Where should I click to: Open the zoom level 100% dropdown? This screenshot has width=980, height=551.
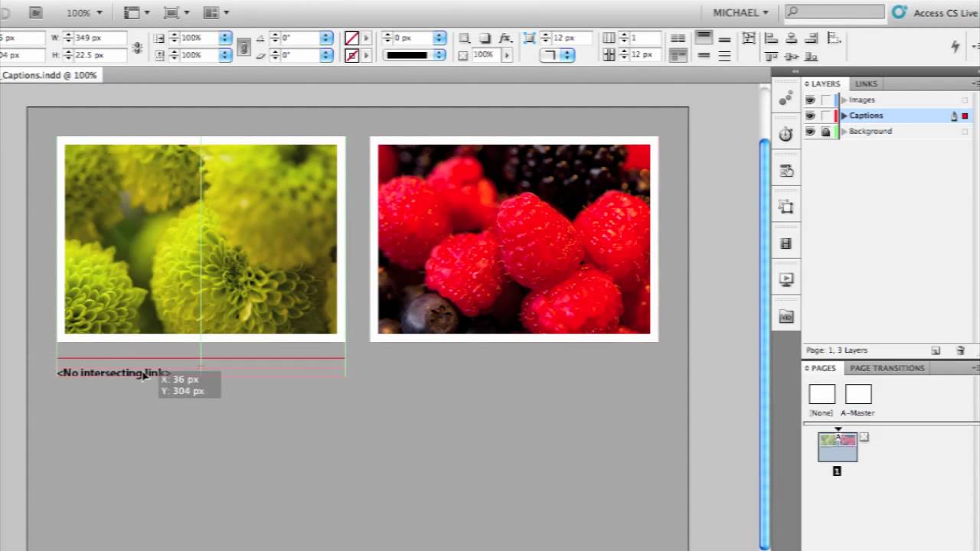[84, 13]
